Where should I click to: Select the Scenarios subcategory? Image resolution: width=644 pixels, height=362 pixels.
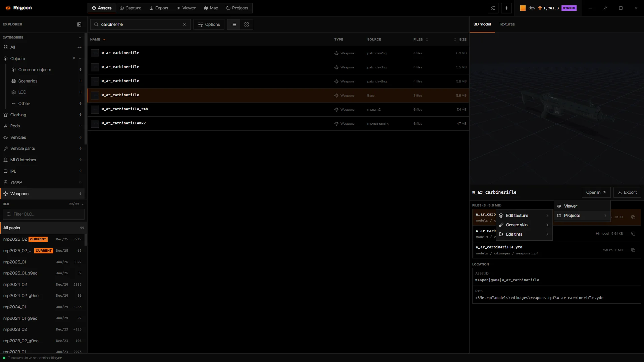46,81
